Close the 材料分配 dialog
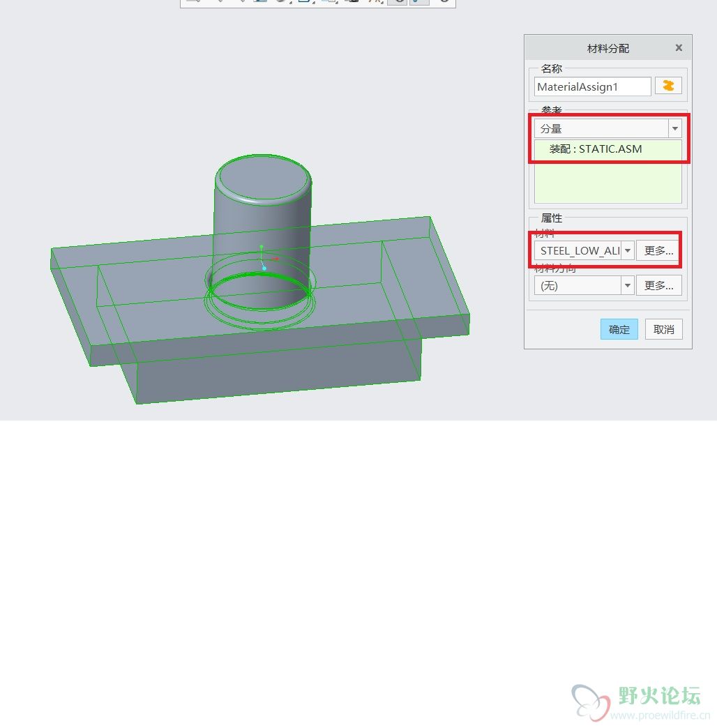Screen dimensions: 717x728 point(679,48)
